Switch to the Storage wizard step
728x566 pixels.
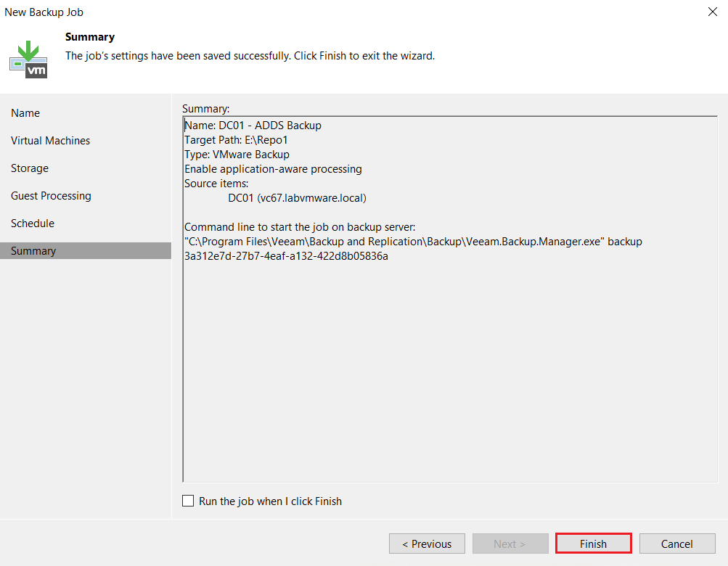30,168
